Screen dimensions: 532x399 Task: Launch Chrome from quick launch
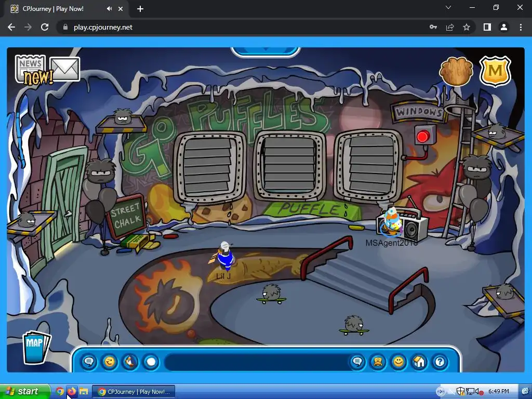[x=60, y=392]
